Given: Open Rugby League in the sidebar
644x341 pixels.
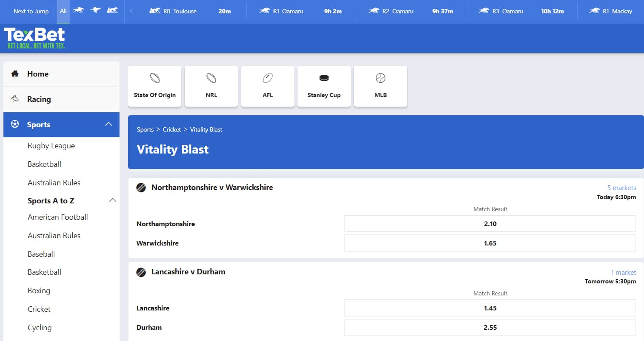Looking at the screenshot, I should (51, 146).
